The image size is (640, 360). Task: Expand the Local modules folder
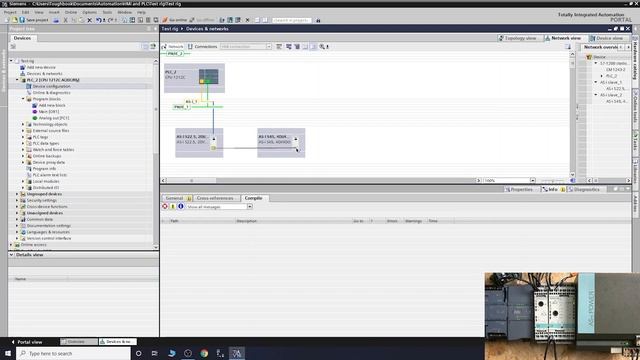click(x=23, y=181)
